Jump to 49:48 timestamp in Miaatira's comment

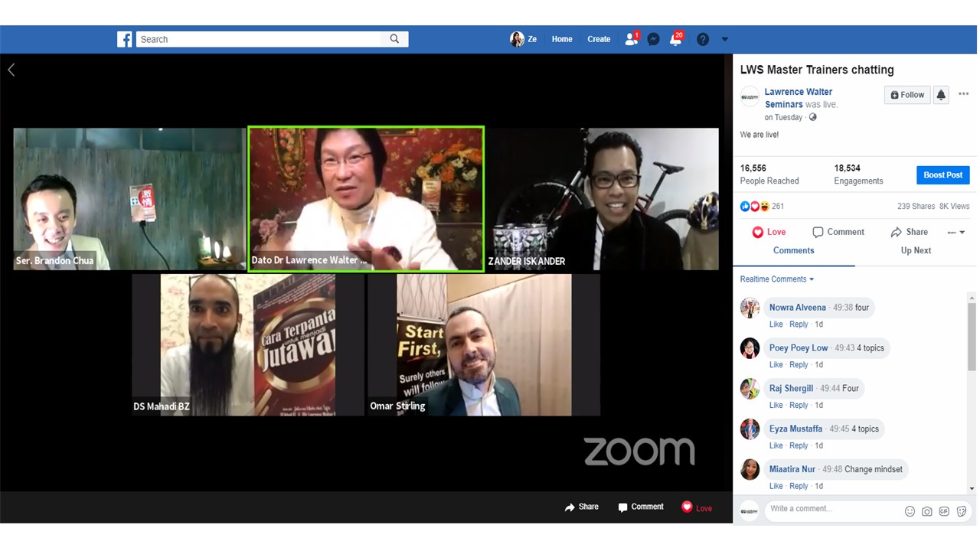tap(832, 469)
